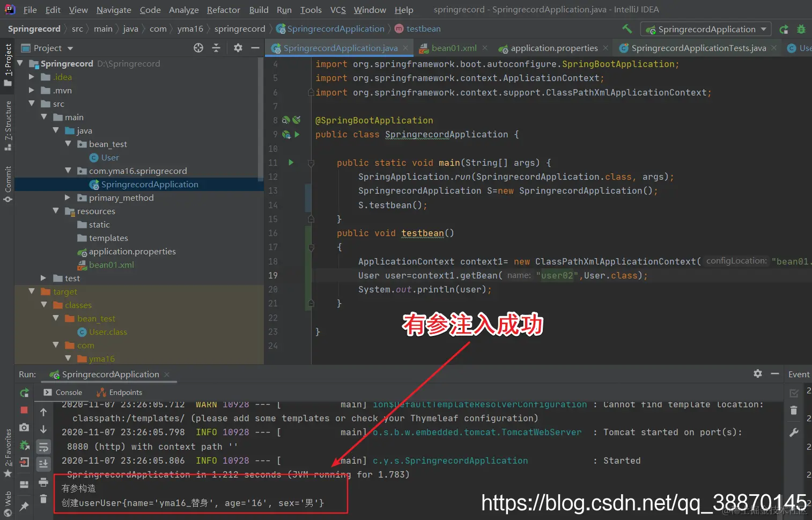Toggle the 1: Project tool window button
This screenshot has height=520, width=812.
(8, 64)
